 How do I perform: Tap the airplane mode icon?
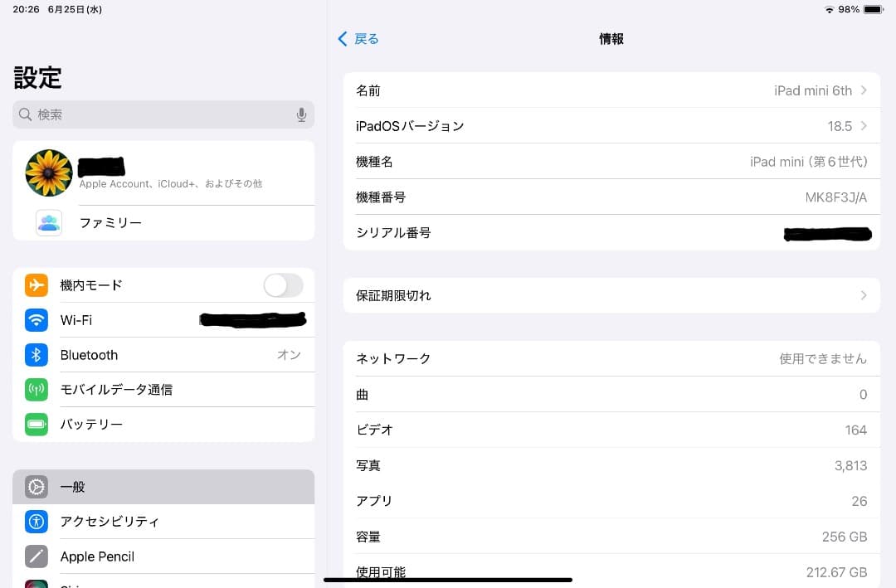tap(37, 285)
